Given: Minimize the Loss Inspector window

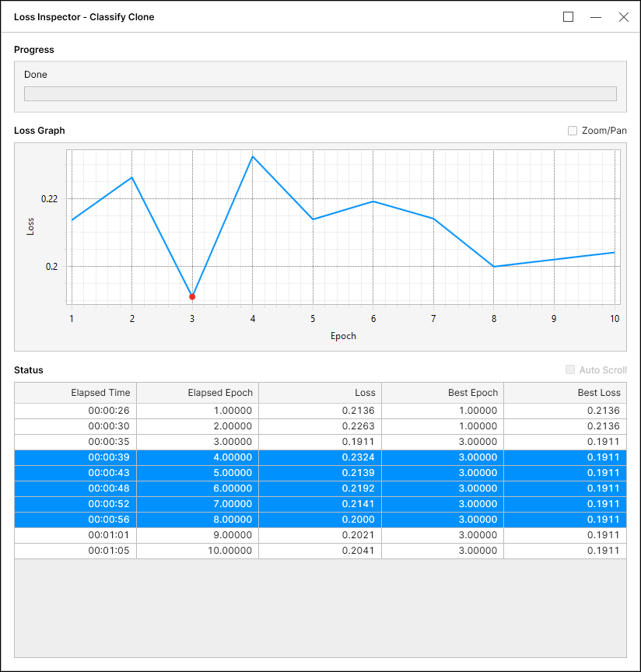Looking at the screenshot, I should (596, 17).
